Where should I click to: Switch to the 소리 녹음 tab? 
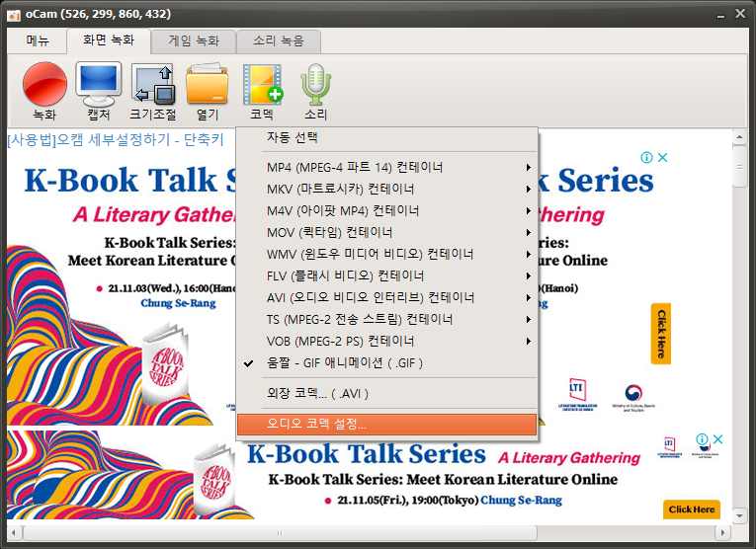point(279,40)
